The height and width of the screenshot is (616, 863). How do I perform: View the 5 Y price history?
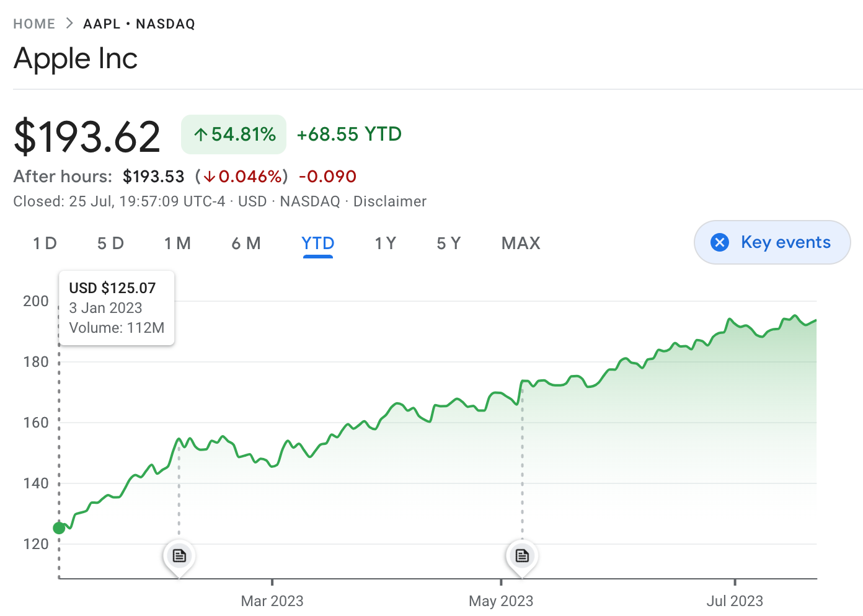click(x=449, y=244)
